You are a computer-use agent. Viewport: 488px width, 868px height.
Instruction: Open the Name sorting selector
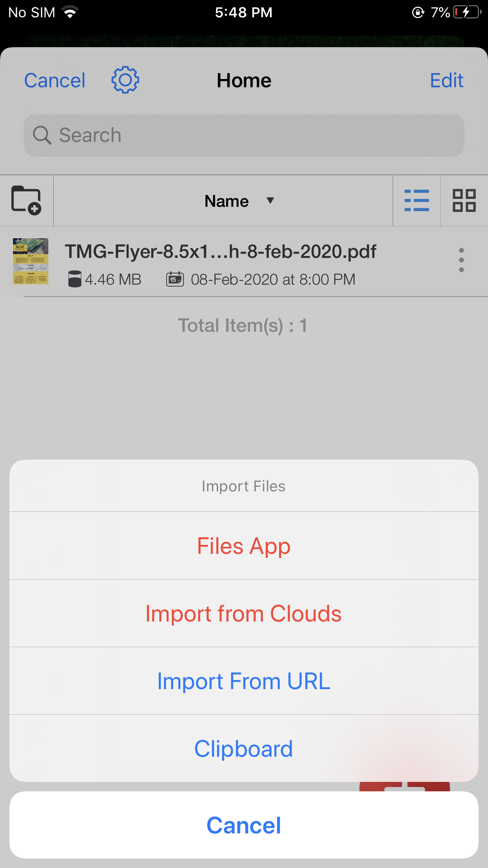click(227, 201)
